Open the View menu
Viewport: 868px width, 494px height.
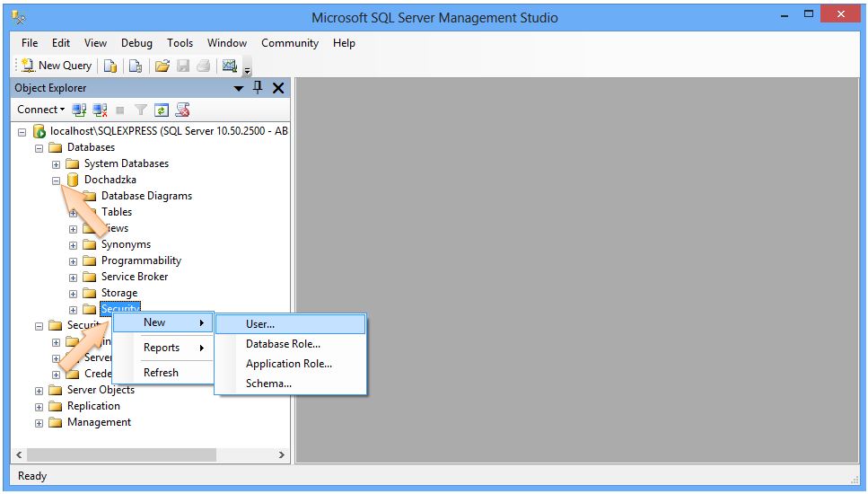click(95, 43)
